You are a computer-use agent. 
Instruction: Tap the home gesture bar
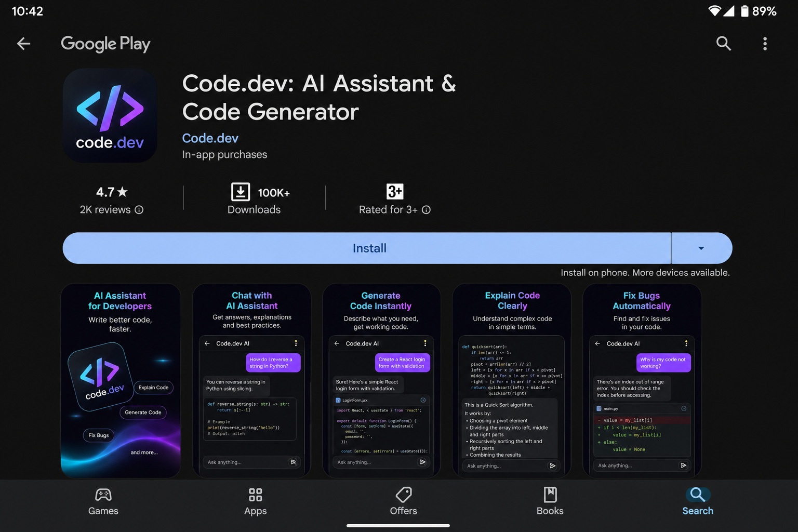pyautogui.click(x=398, y=526)
